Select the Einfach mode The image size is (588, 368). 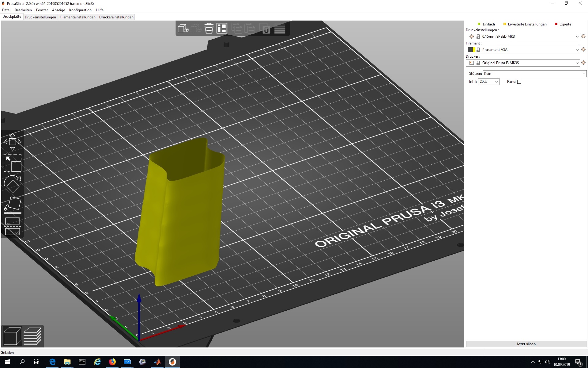coord(488,24)
